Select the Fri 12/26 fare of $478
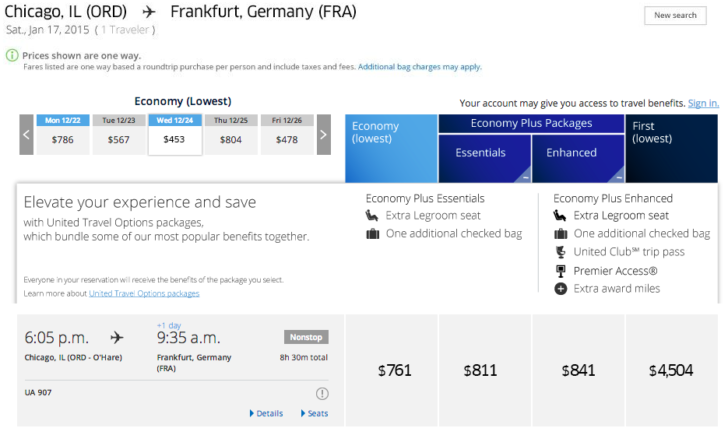The height and width of the screenshot is (428, 728). click(x=287, y=135)
